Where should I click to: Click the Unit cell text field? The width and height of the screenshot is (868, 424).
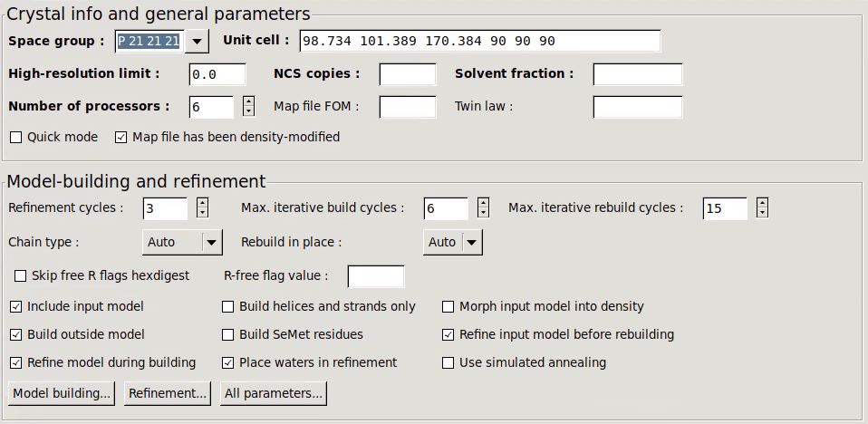click(480, 41)
